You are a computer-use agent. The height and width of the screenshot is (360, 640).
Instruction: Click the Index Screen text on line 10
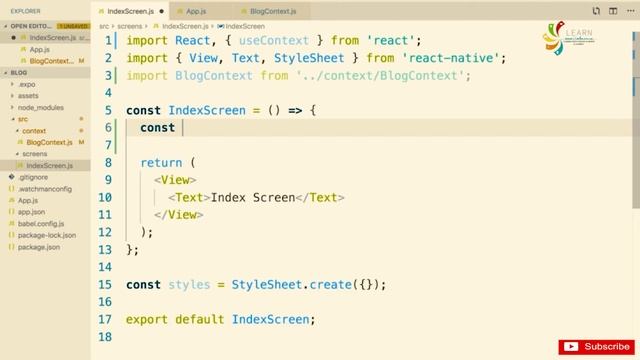(x=253, y=198)
